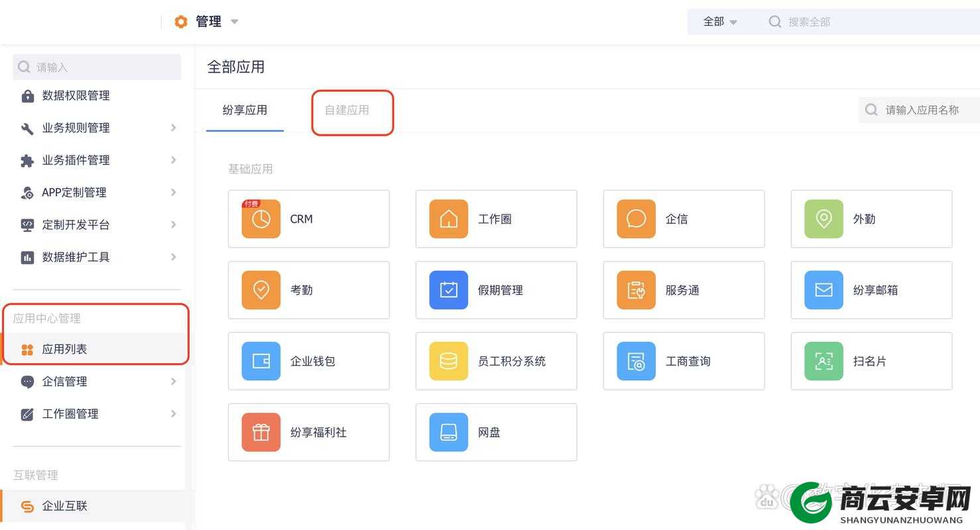
Task: Open the 假期管理 calendar icon
Action: [449, 290]
